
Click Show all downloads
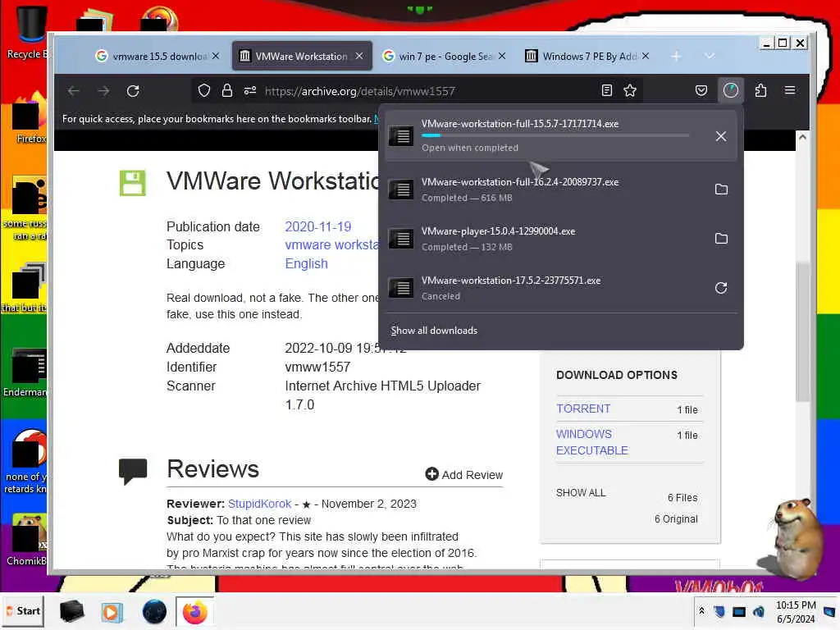pyautogui.click(x=434, y=331)
